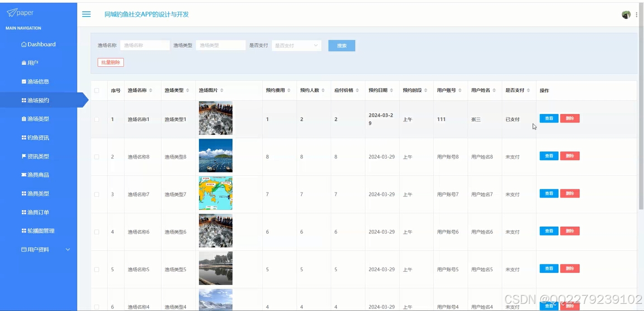This screenshot has width=644, height=311.
Task: Check the select-all checkbox in table header
Action: pyautogui.click(x=97, y=90)
